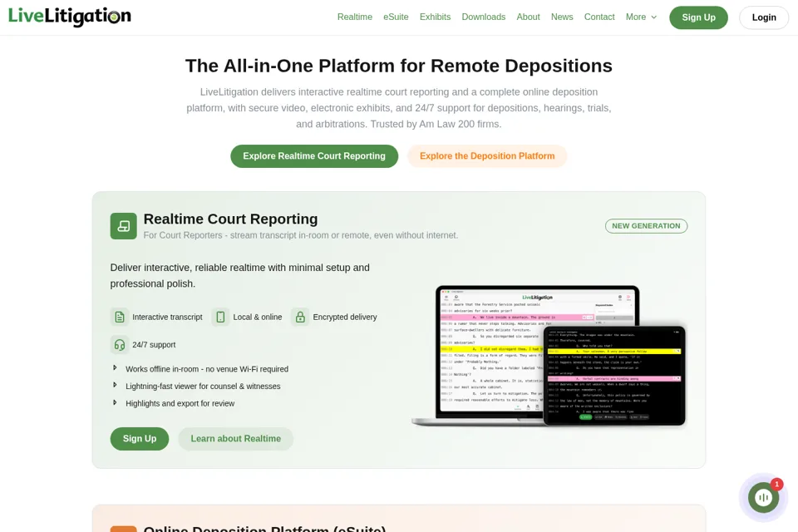Click the Encrypted delivery lock icon
Image resolution: width=798 pixels, height=532 pixels.
[300, 317]
